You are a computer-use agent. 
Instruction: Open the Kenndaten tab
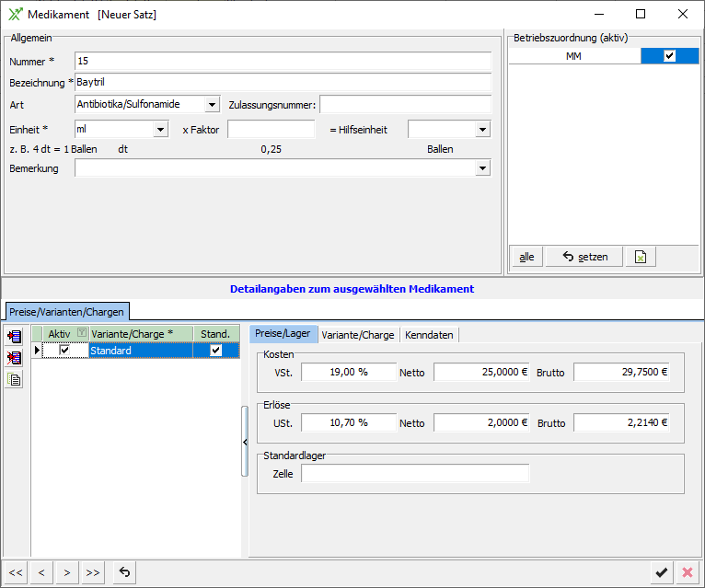(429, 335)
